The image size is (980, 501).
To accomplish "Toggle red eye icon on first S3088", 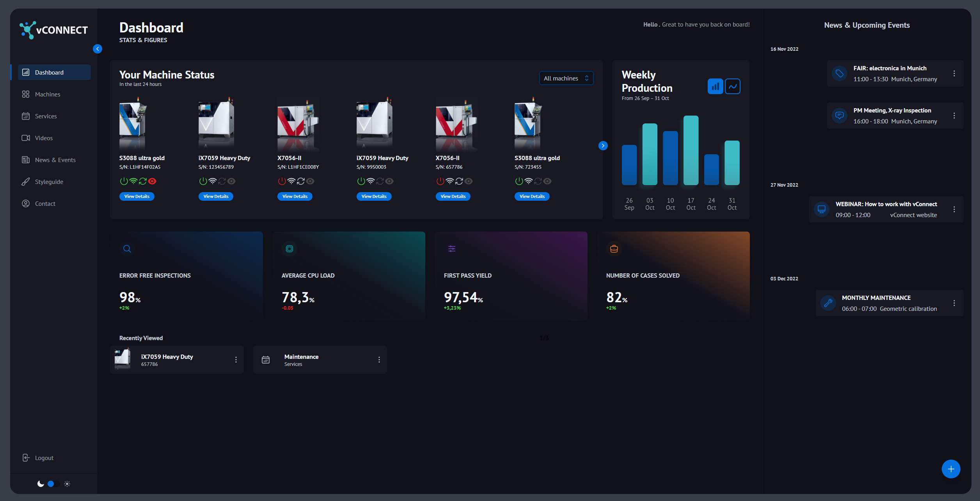I will pos(153,181).
